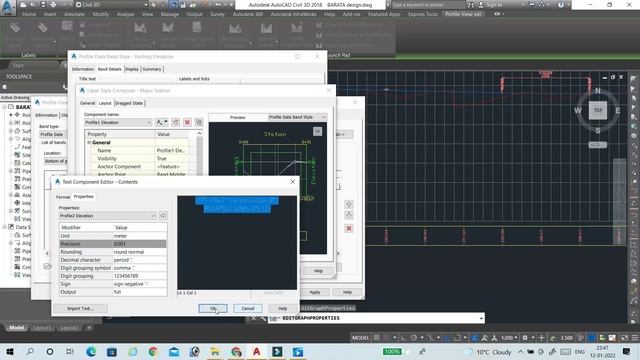Click the Output value full
This screenshot has width=640, height=360.
pos(139,292)
